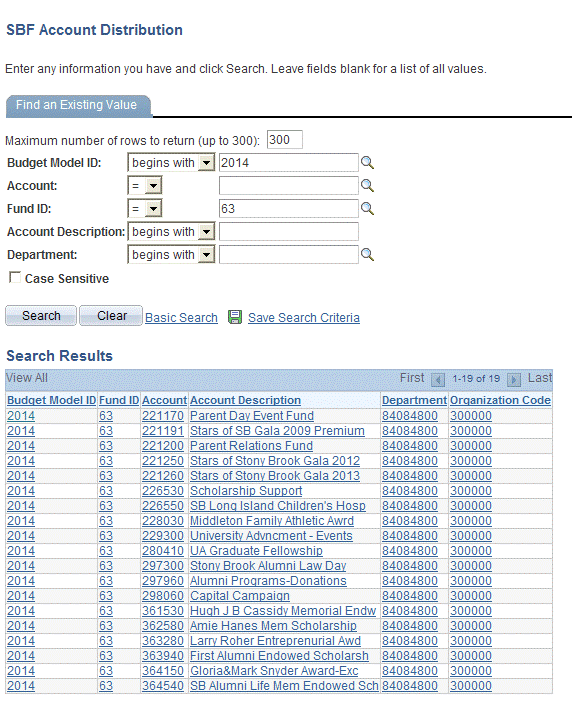Open lookup for Budget Model ID field
The width and height of the screenshot is (572, 710).
click(x=367, y=163)
